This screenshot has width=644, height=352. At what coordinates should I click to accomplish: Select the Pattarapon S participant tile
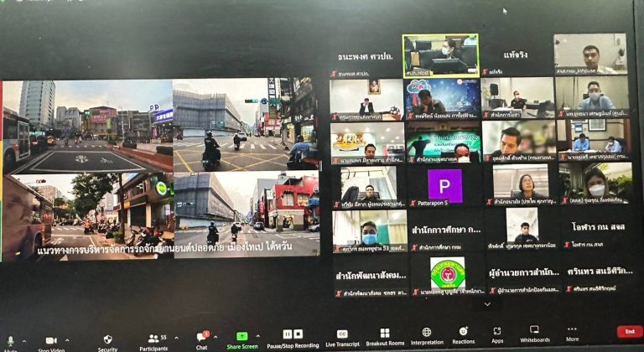(x=444, y=186)
